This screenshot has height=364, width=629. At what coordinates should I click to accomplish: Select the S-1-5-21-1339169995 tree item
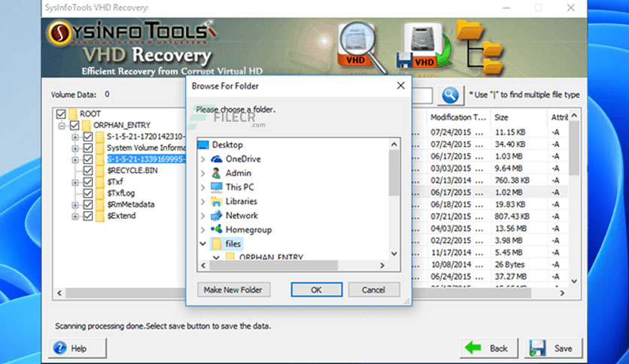click(x=146, y=159)
